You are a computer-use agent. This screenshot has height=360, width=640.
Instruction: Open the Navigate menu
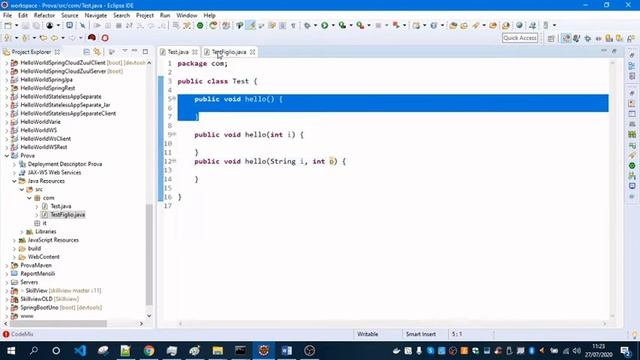point(96,15)
